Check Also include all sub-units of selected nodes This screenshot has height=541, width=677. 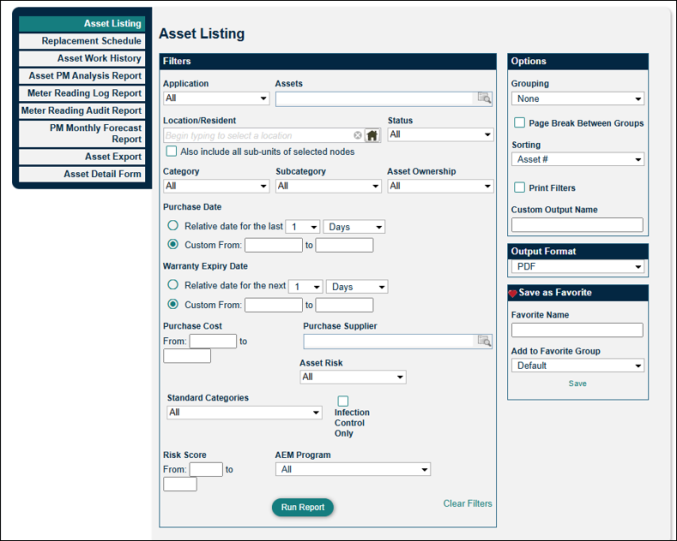tap(172, 151)
